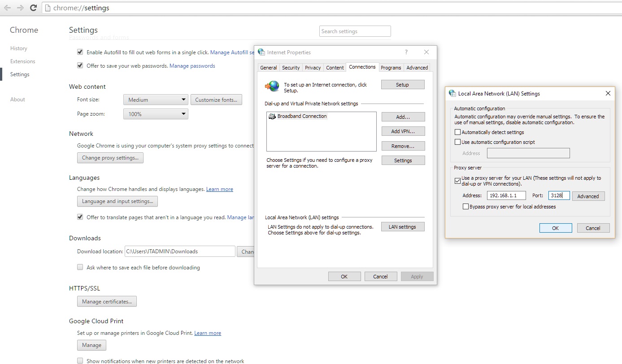Click Cancel in the LAN Settings dialog
Image resolution: width=622 pixels, height=364 pixels.
(593, 228)
